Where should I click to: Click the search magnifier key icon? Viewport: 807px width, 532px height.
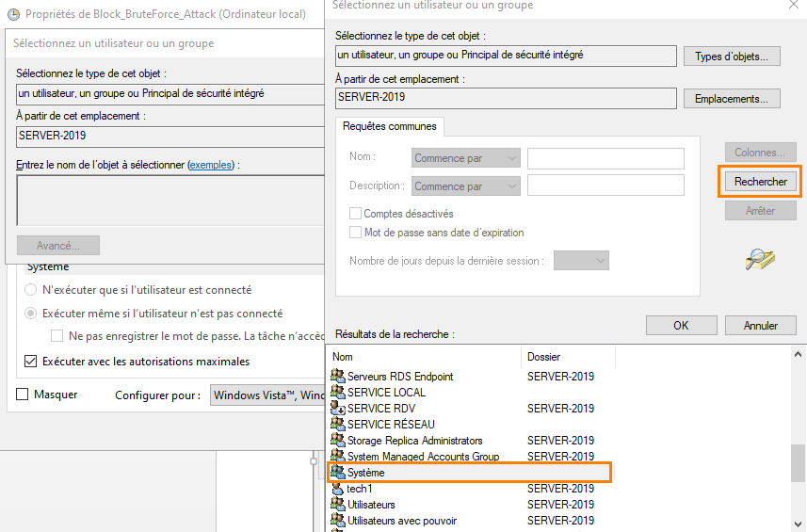759,259
